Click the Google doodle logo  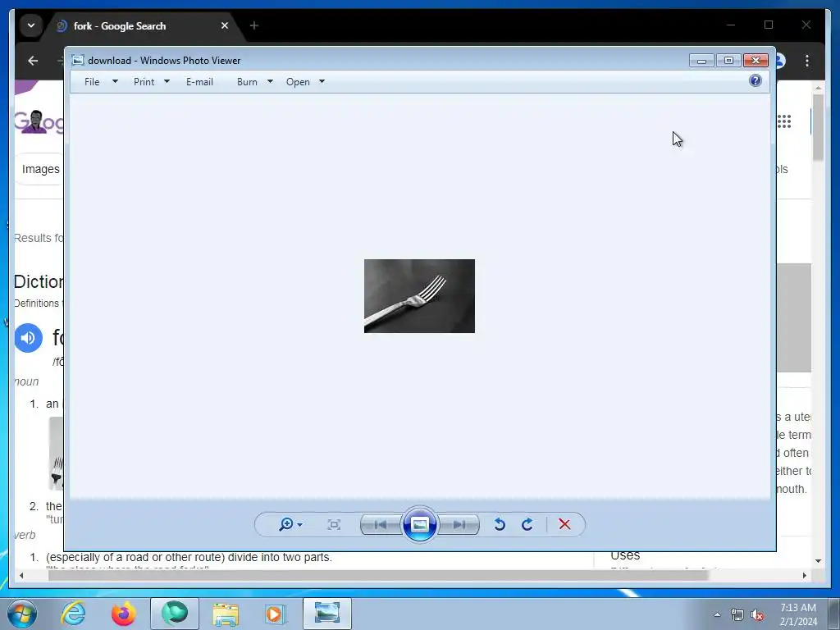39,121
